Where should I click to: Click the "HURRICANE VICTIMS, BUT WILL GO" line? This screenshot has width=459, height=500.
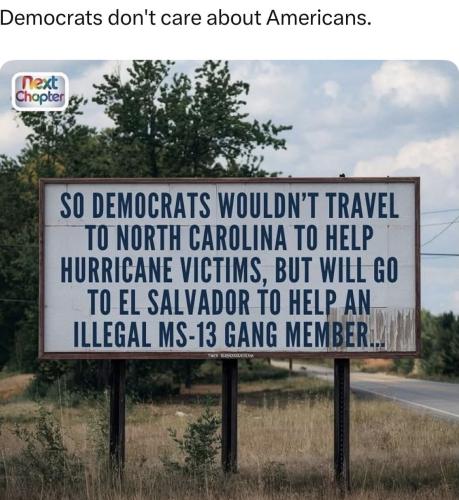[x=229, y=270]
